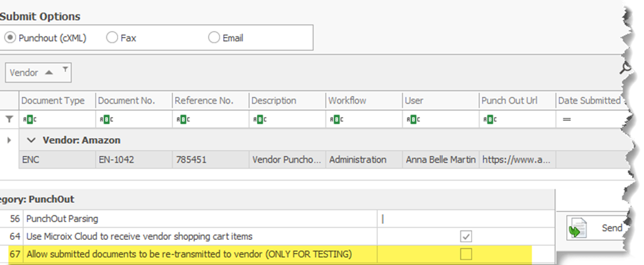
Task: Collapse the Vendor: Amazon group
Action: click(x=30, y=140)
